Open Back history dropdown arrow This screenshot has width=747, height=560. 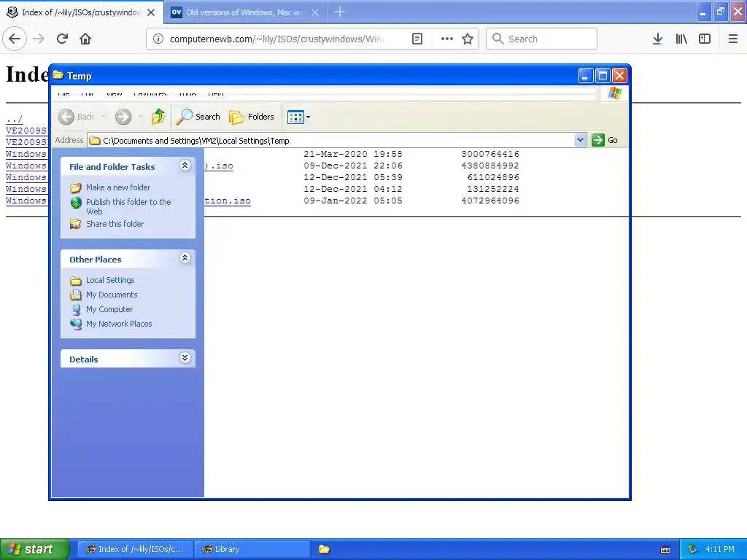[x=103, y=117]
